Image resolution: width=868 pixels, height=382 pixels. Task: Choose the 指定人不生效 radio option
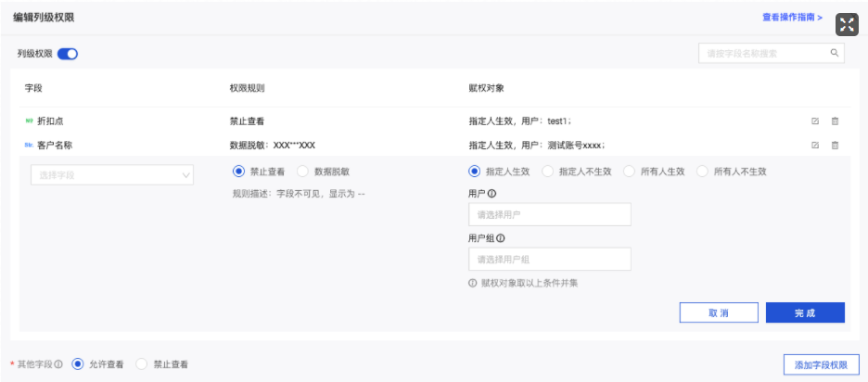(x=547, y=172)
